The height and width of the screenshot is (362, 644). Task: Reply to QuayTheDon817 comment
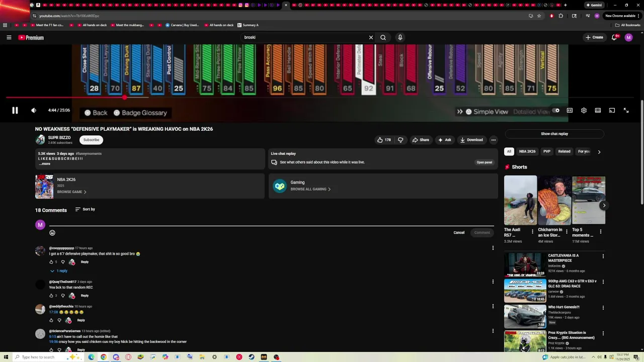pos(85,296)
